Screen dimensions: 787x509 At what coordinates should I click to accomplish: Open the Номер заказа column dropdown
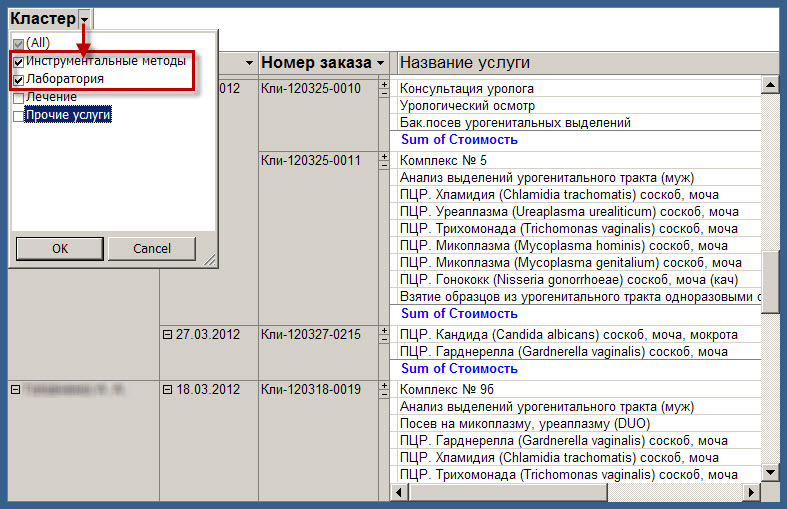coord(380,64)
